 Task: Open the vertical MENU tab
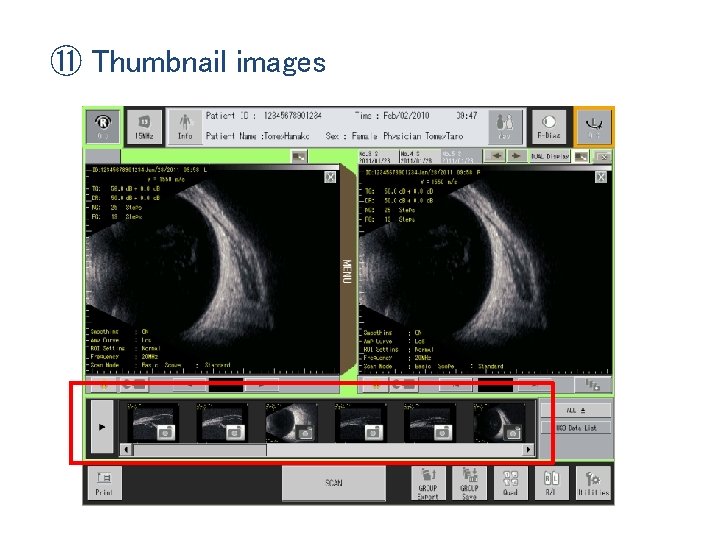point(348,271)
